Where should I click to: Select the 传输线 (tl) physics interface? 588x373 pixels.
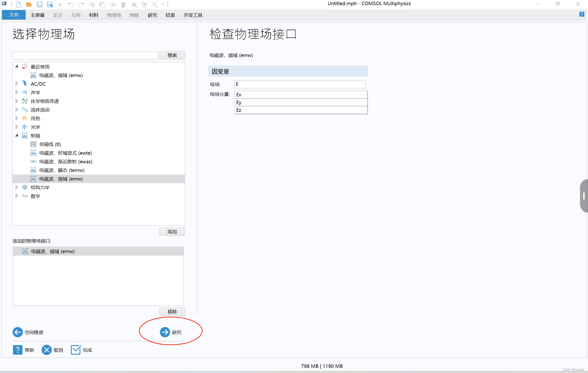(50, 144)
